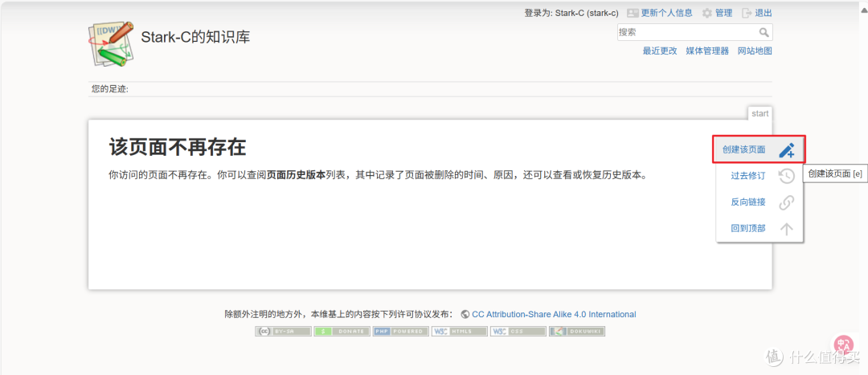Click the gear icon beside 管理
The width and height of the screenshot is (868, 375).
tap(707, 13)
